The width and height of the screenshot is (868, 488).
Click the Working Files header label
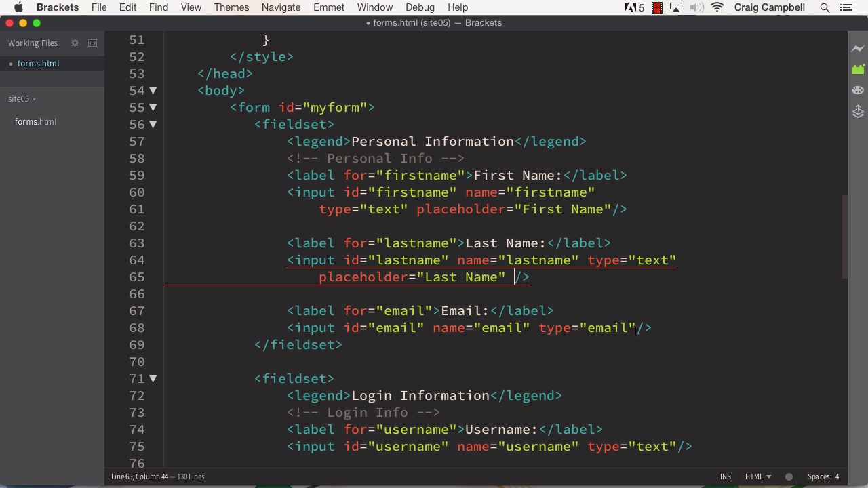pyautogui.click(x=33, y=43)
